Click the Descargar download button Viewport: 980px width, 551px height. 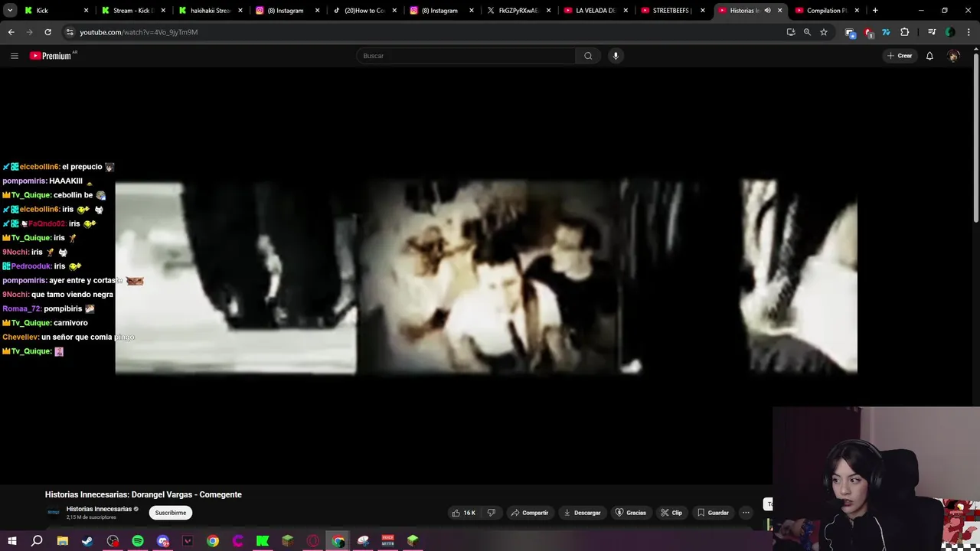(582, 513)
